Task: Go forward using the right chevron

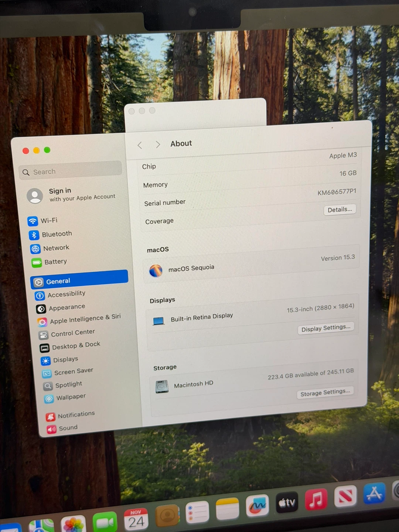Action: (x=158, y=144)
